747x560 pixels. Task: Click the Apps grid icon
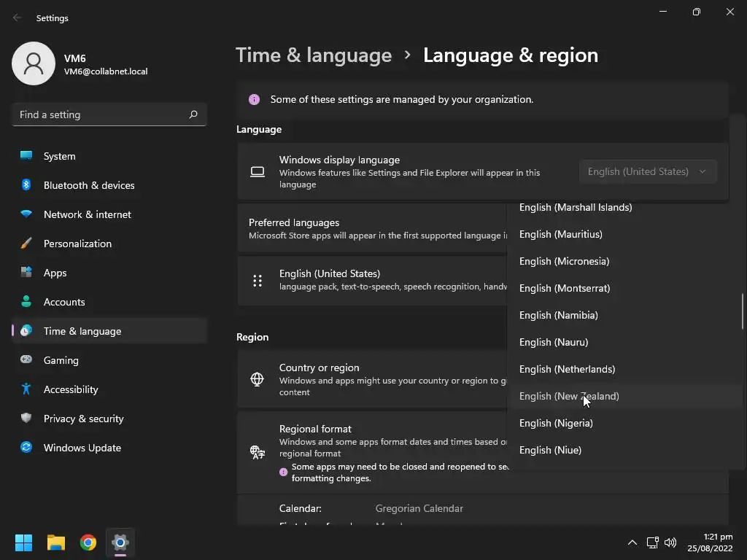tap(26, 272)
